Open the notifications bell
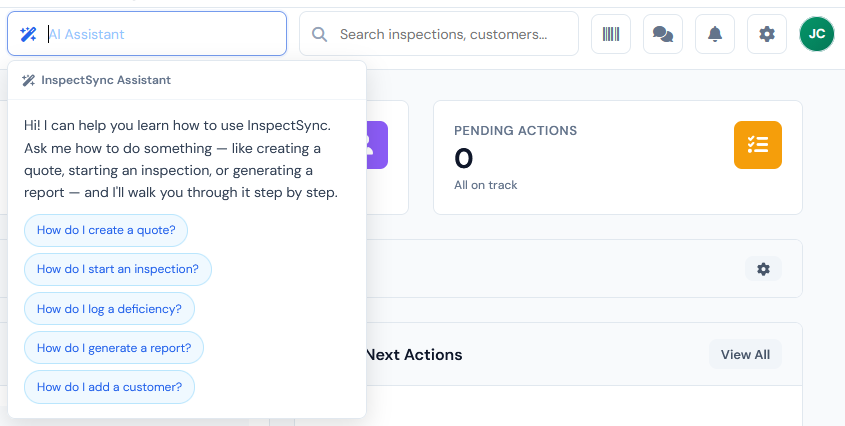The width and height of the screenshot is (845, 426). (x=715, y=34)
